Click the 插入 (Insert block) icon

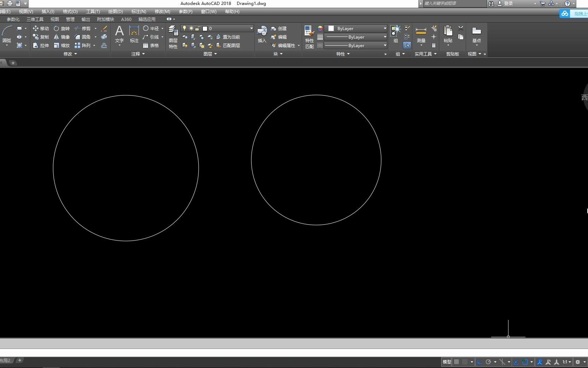262,34
